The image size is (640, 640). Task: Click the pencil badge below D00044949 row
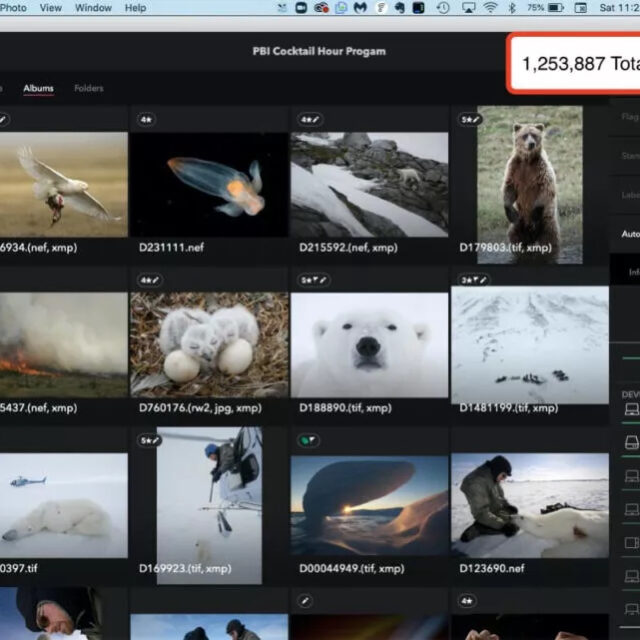click(305, 601)
